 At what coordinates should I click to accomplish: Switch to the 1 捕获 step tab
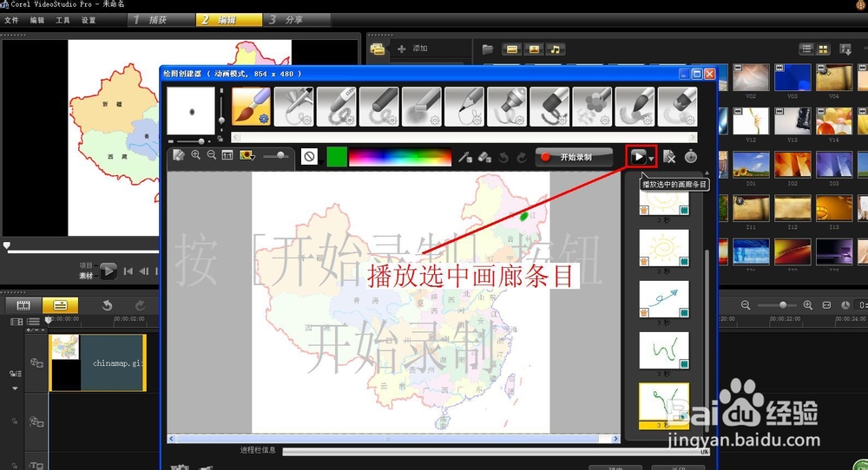tap(161, 20)
